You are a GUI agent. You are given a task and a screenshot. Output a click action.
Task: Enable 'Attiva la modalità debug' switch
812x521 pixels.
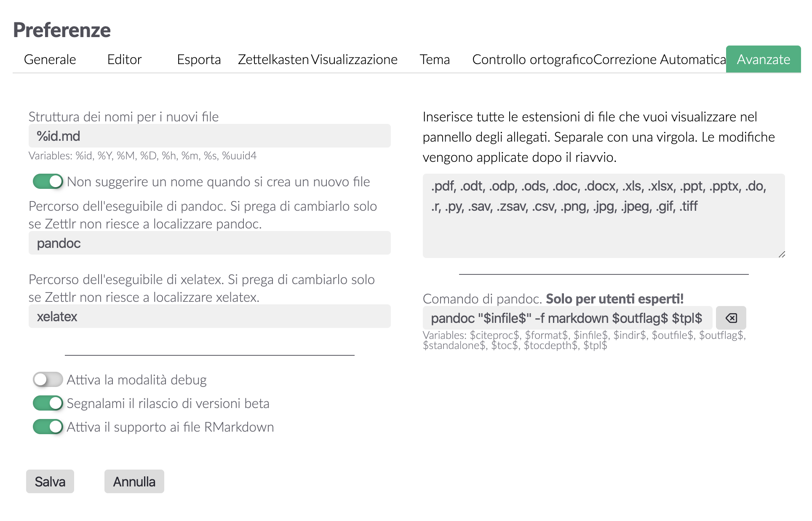(x=48, y=380)
